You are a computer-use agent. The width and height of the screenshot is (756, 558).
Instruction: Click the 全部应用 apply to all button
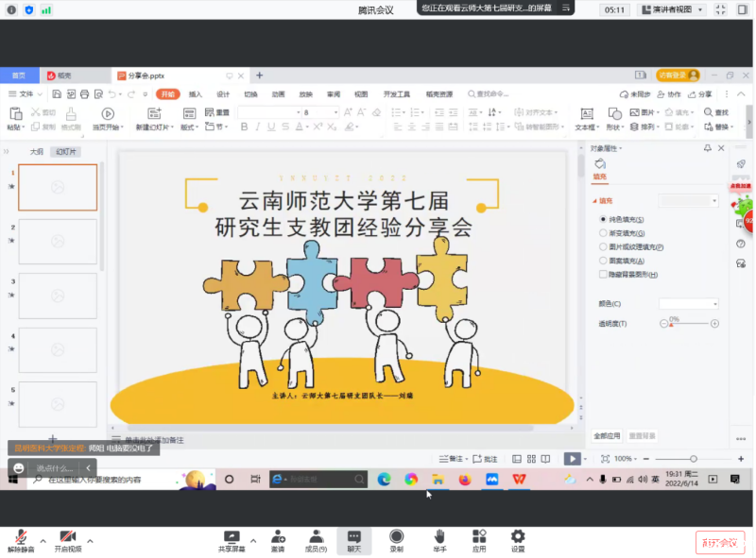(x=607, y=436)
